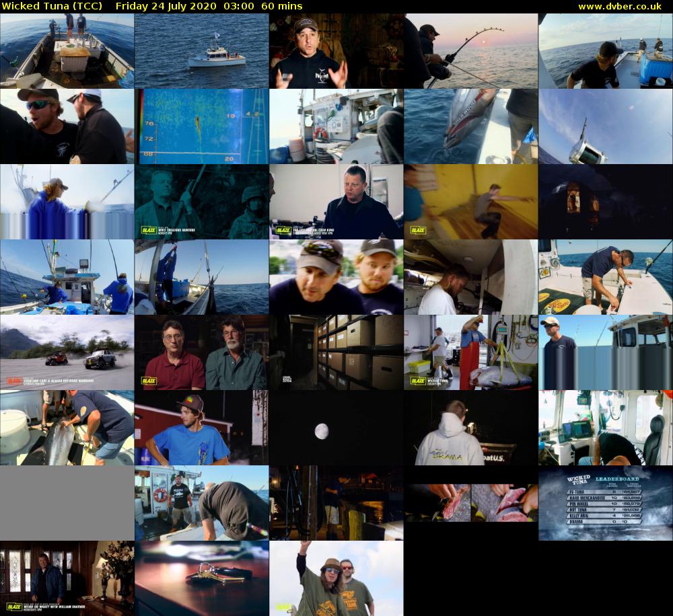Image resolution: width=673 pixels, height=616 pixels.
Task: Open thumbnail of man reaching up on boat rigging
Action: point(202,276)
